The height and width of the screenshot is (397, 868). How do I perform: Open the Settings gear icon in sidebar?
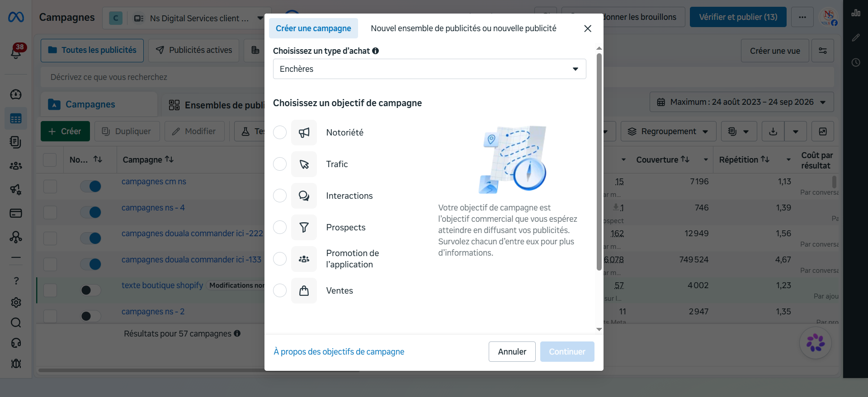coord(16,302)
